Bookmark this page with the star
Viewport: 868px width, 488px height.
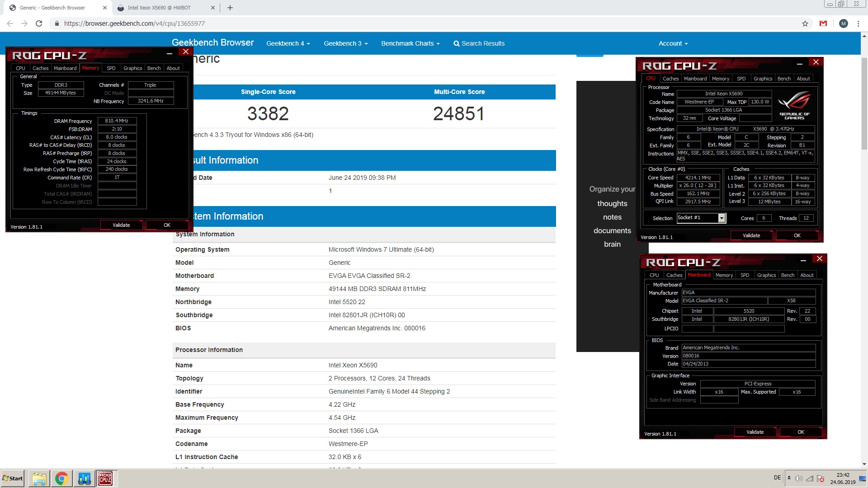coord(805,23)
